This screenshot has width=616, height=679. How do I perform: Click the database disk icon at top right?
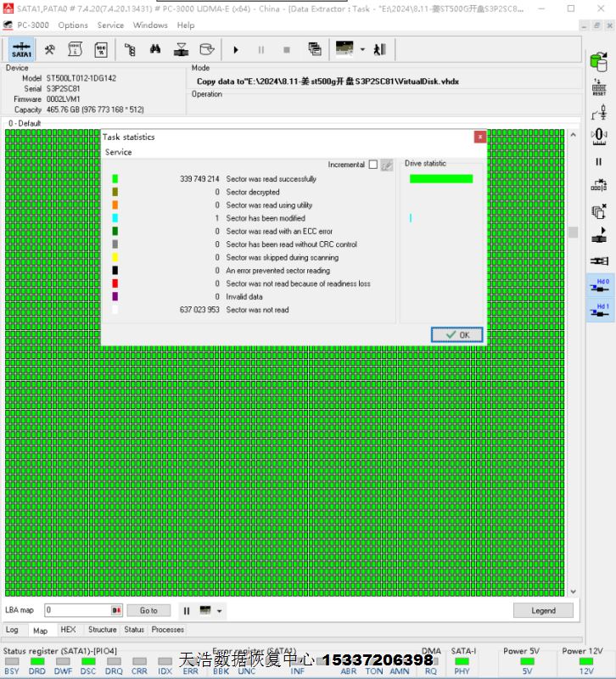tap(599, 62)
